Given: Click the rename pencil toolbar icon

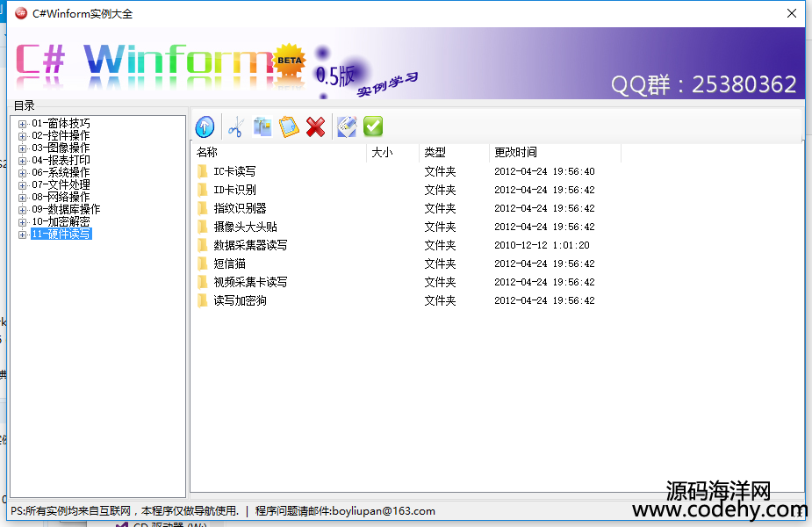Looking at the screenshot, I should point(346,127).
